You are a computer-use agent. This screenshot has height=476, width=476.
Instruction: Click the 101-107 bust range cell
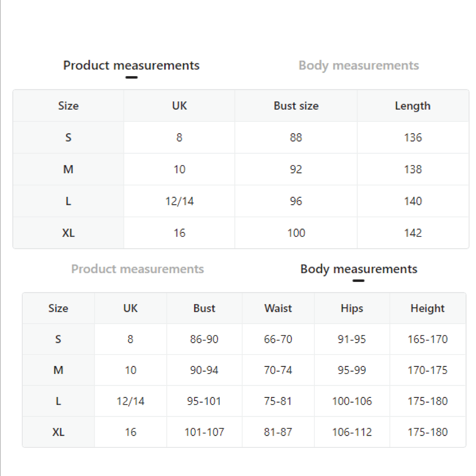204,432
